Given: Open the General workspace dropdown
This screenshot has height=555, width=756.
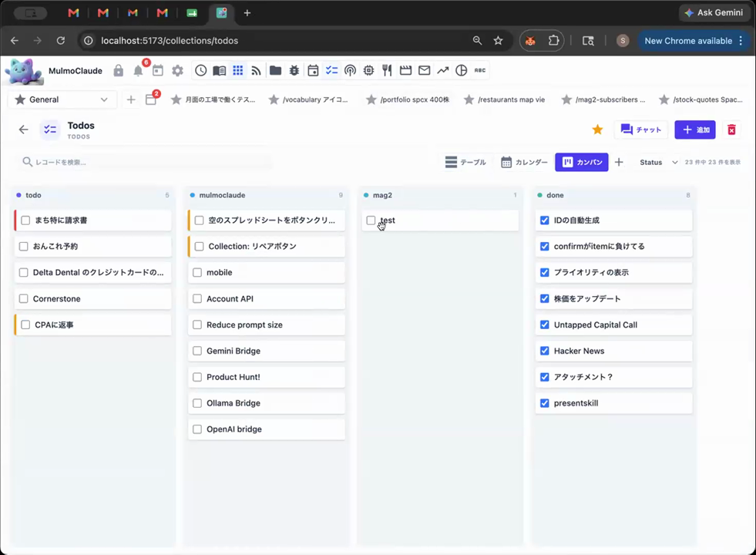Looking at the screenshot, I should tap(62, 99).
